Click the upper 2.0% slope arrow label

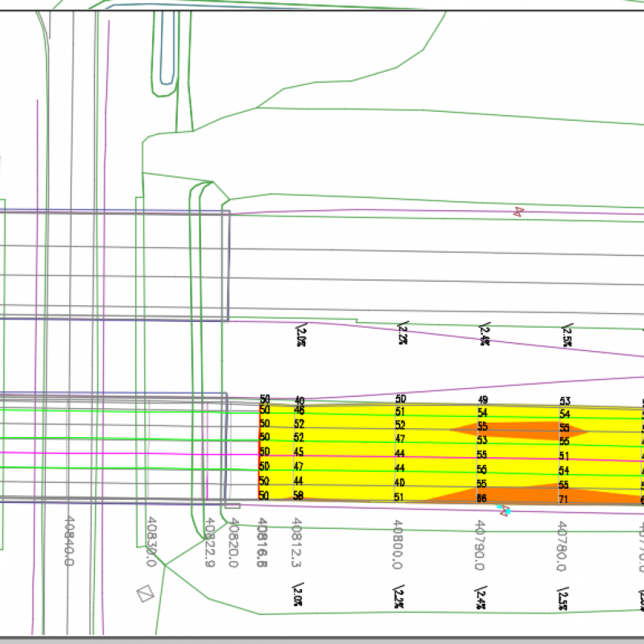tap(301, 335)
